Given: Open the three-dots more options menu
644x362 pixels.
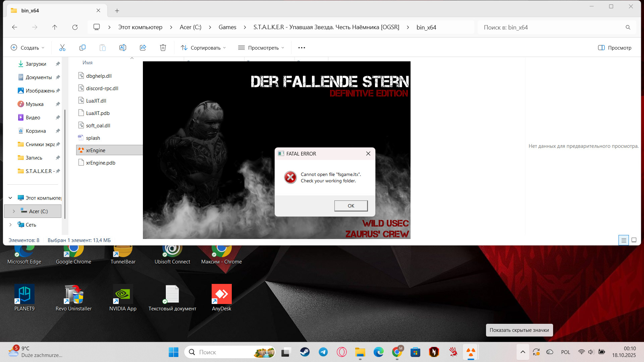Looking at the screenshot, I should pos(302,48).
